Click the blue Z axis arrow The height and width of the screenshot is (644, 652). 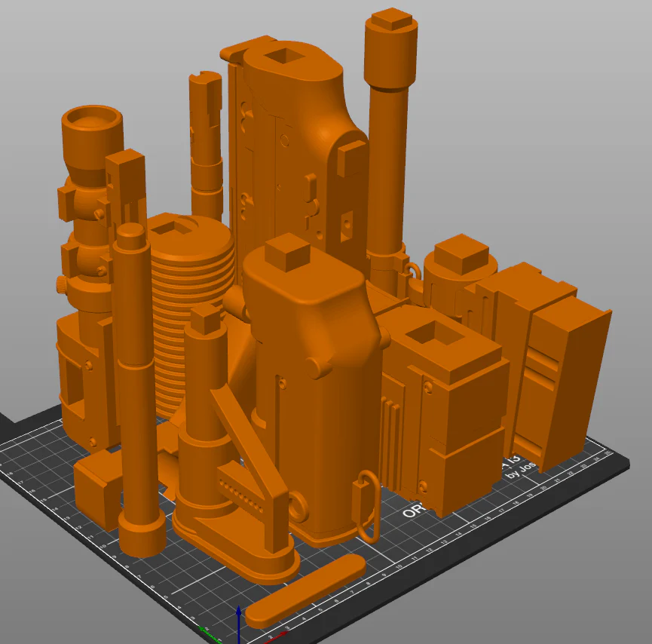coord(239,624)
